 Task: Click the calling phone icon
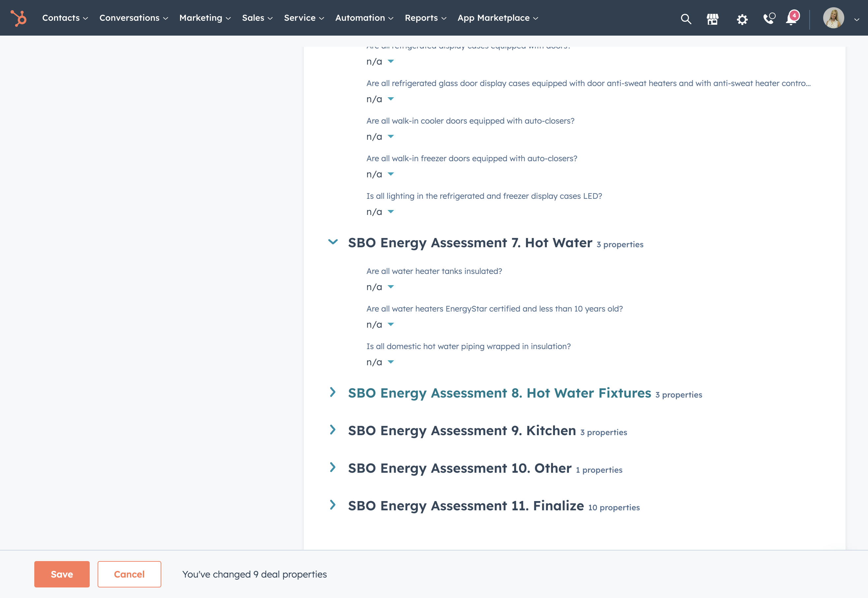pos(769,18)
